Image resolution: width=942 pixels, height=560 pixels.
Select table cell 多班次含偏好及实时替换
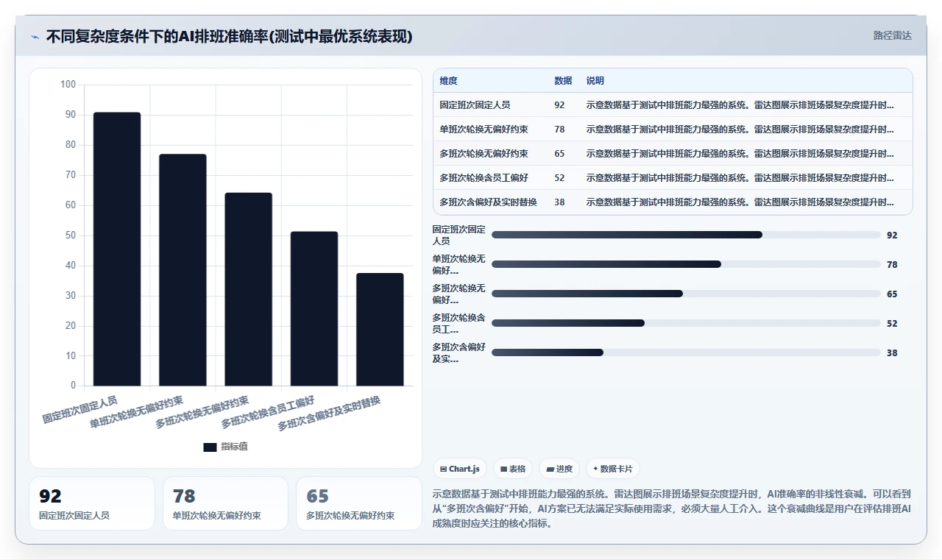[x=488, y=202]
